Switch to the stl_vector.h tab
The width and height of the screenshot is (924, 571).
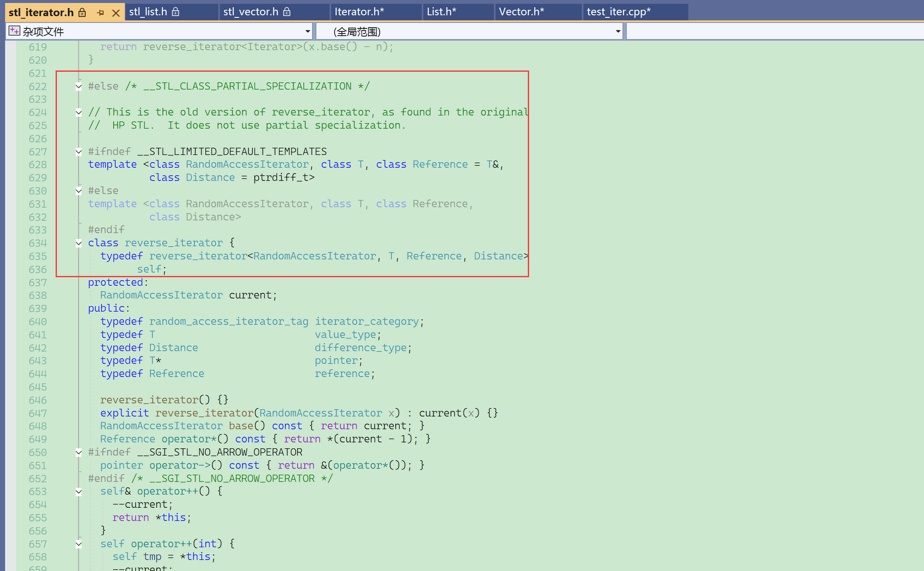point(251,12)
